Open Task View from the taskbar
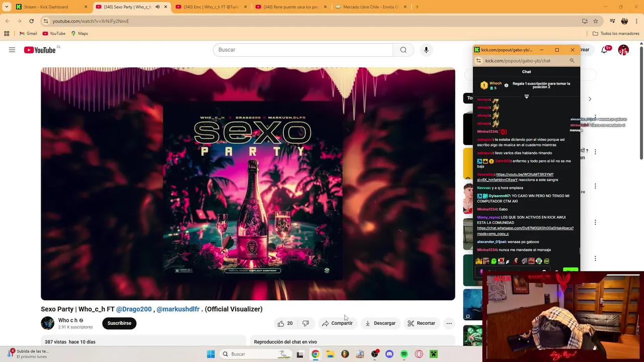This screenshot has height=362, width=644. click(300, 354)
